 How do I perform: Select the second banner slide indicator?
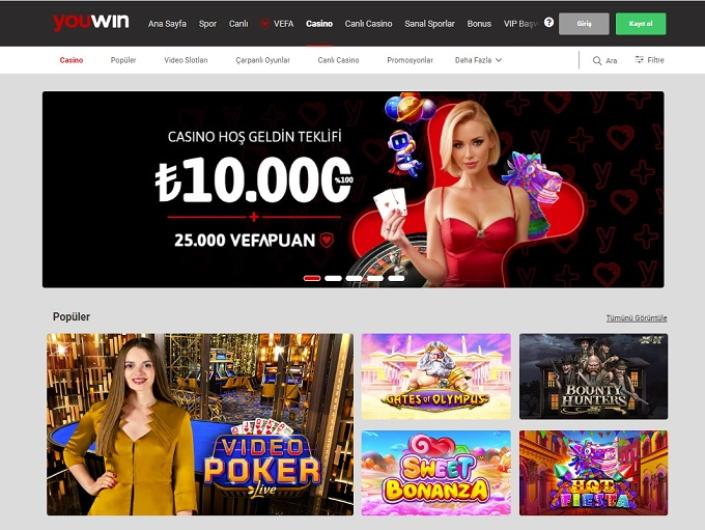click(333, 278)
